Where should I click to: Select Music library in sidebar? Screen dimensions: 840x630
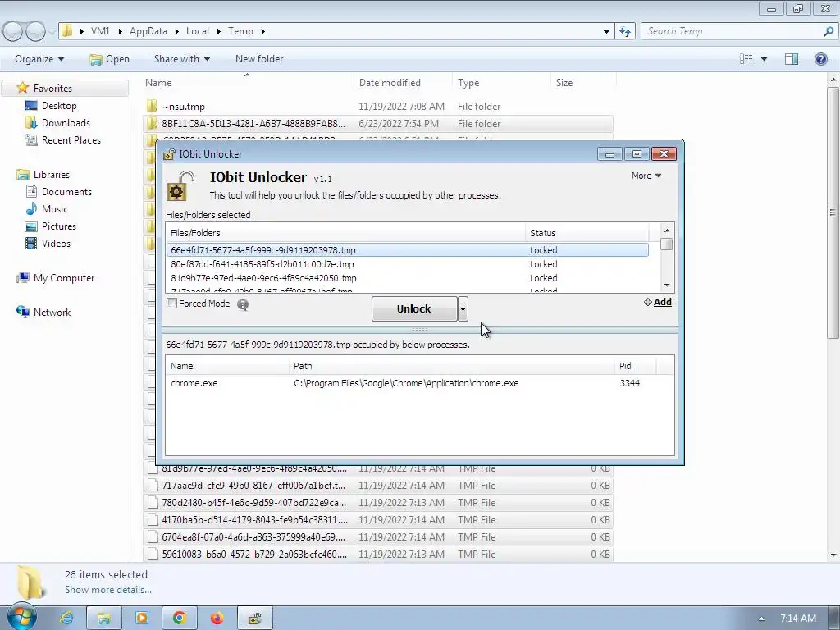click(47, 209)
